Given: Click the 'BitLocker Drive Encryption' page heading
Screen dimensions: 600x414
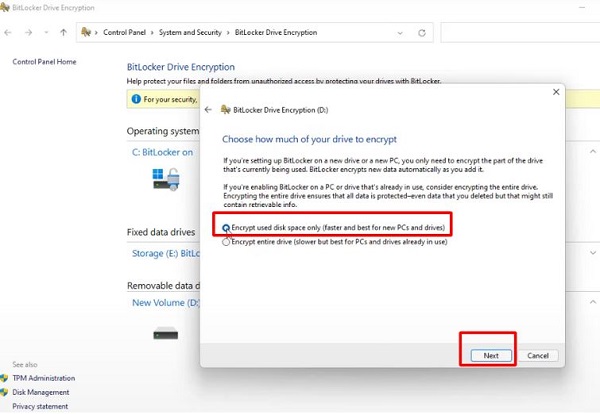Looking at the screenshot, I should [181, 67].
